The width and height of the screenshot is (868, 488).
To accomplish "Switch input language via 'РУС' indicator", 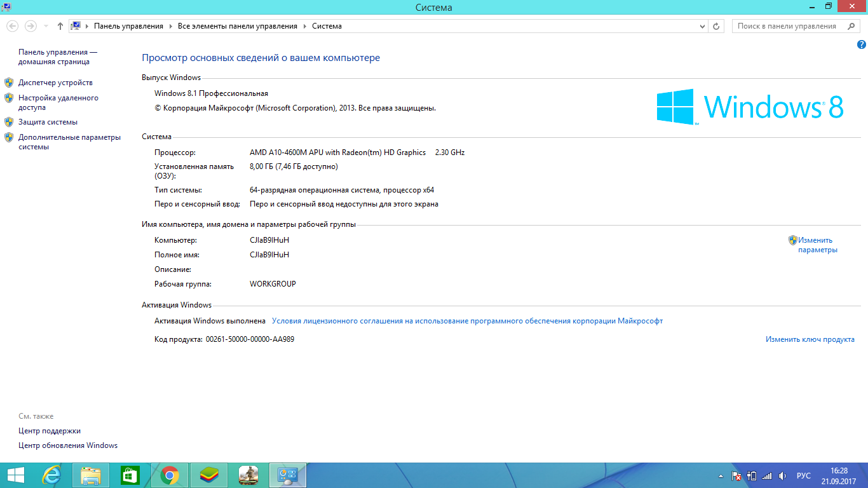I will 804,476.
